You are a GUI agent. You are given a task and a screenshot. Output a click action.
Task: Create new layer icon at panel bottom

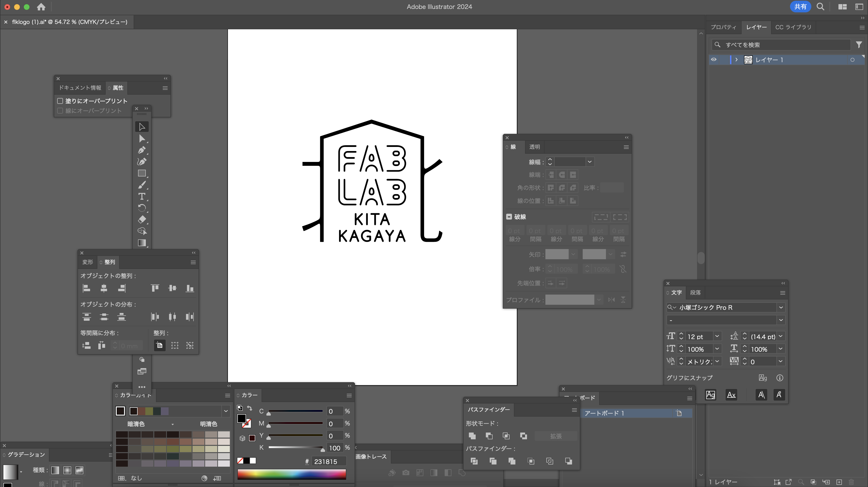tap(839, 482)
